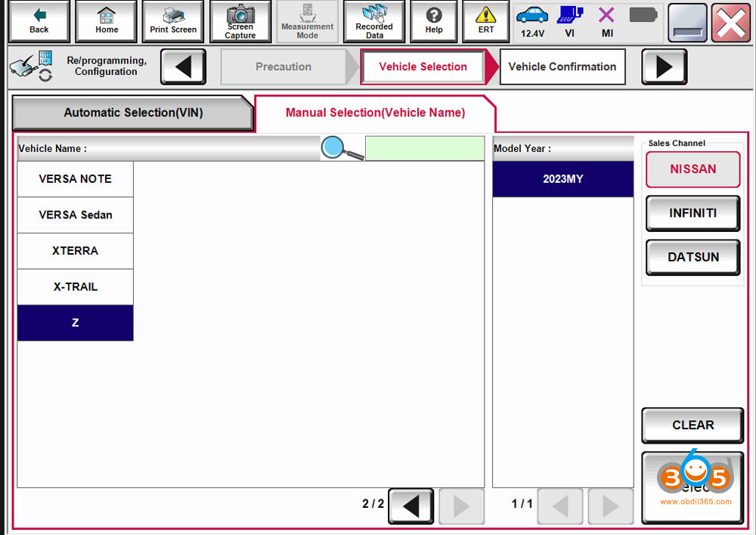Click the 1 / 1 page indicator
756x535 pixels.
click(x=522, y=504)
